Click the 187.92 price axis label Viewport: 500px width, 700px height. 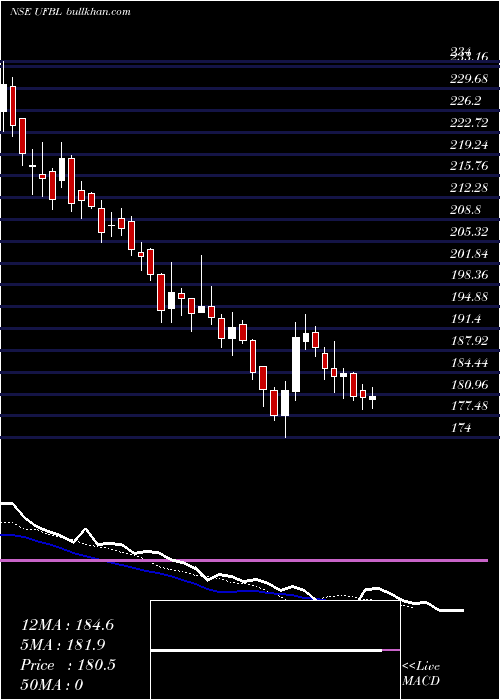click(469, 341)
